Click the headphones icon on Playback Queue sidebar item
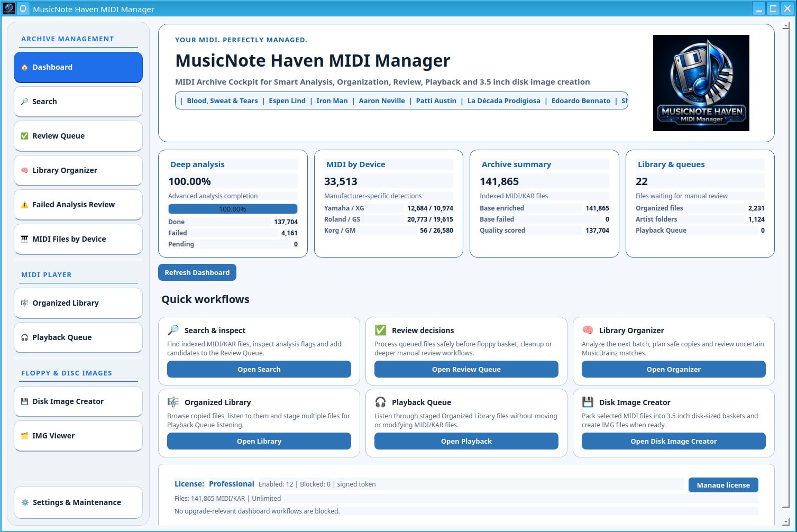The height and width of the screenshot is (532, 797). 24,337
